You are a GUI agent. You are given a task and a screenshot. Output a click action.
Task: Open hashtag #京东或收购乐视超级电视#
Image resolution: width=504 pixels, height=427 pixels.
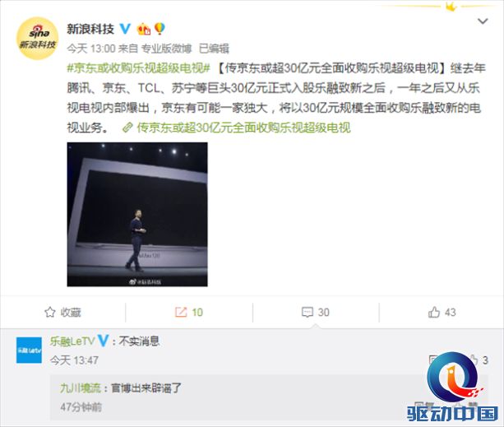(x=138, y=68)
